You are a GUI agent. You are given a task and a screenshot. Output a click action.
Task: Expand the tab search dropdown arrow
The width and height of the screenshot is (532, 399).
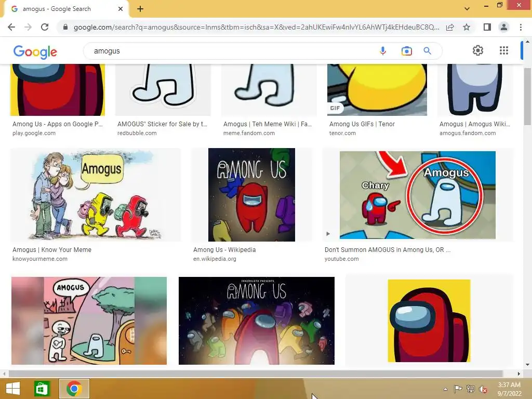467,9
